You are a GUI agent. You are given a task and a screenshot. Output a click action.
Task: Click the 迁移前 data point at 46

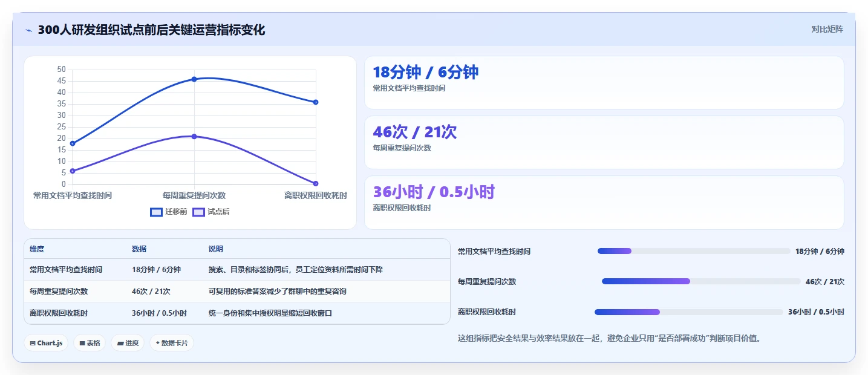194,79
